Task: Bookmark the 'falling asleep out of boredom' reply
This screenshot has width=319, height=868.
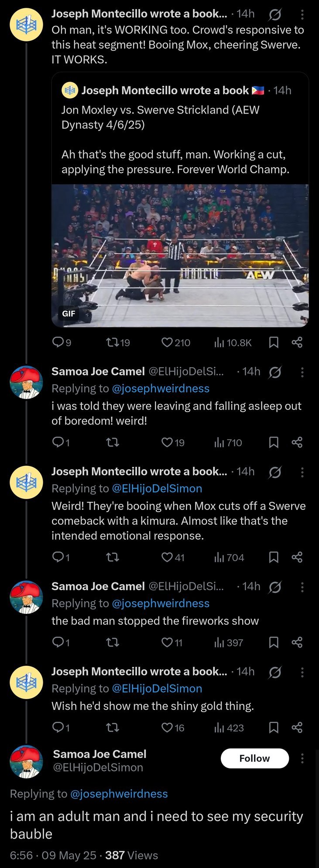Action: pyautogui.click(x=274, y=442)
